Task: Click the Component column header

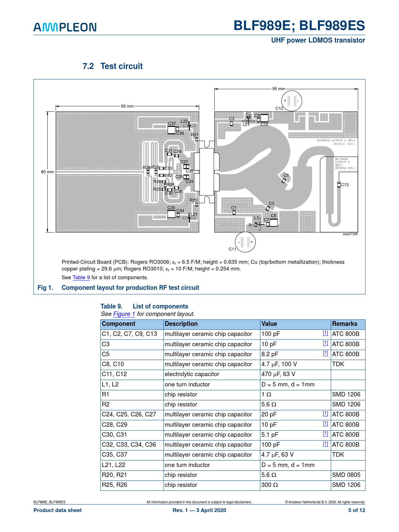Action: pos(119,324)
